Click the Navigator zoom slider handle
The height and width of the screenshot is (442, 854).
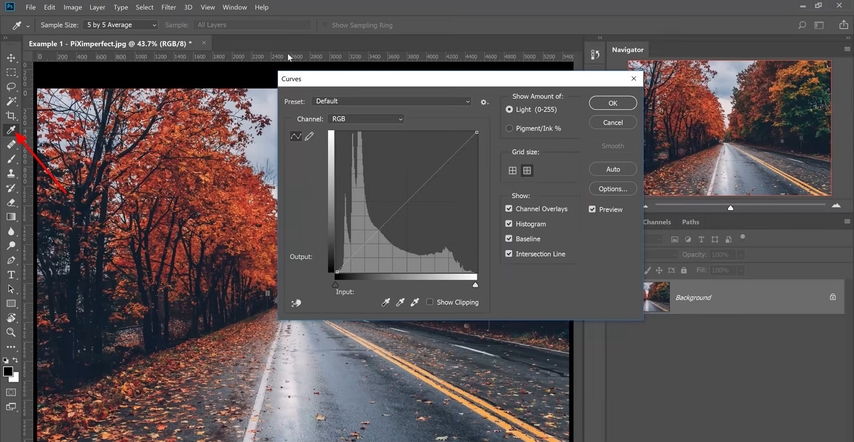click(x=730, y=208)
